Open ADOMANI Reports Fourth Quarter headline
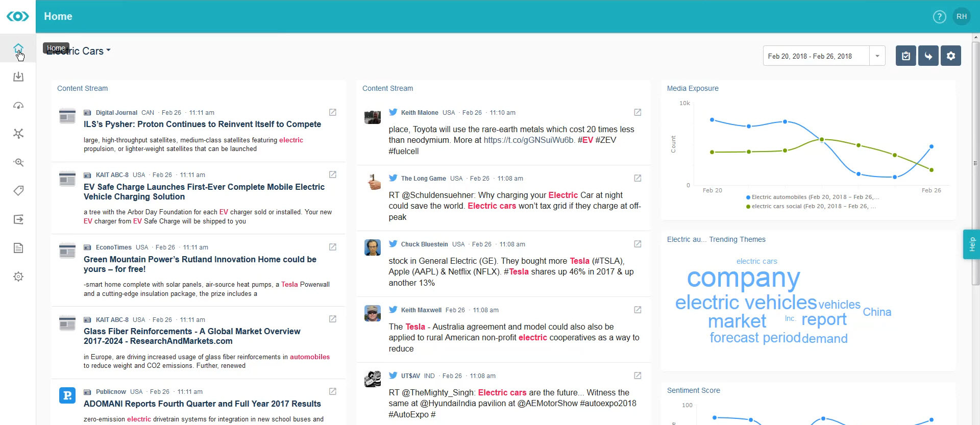This screenshot has width=980, height=425. [x=202, y=404]
